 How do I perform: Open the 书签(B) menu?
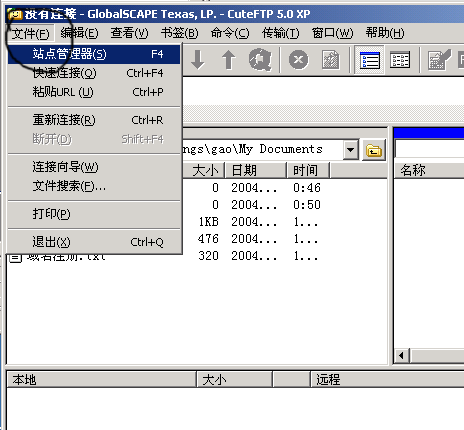[x=179, y=33]
